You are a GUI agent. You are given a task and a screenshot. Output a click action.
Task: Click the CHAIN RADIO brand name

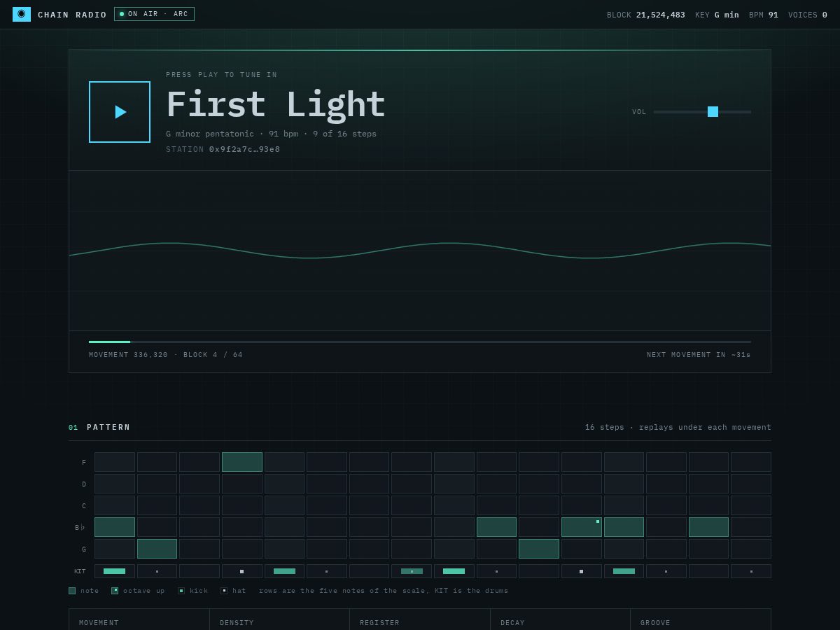[x=72, y=15]
